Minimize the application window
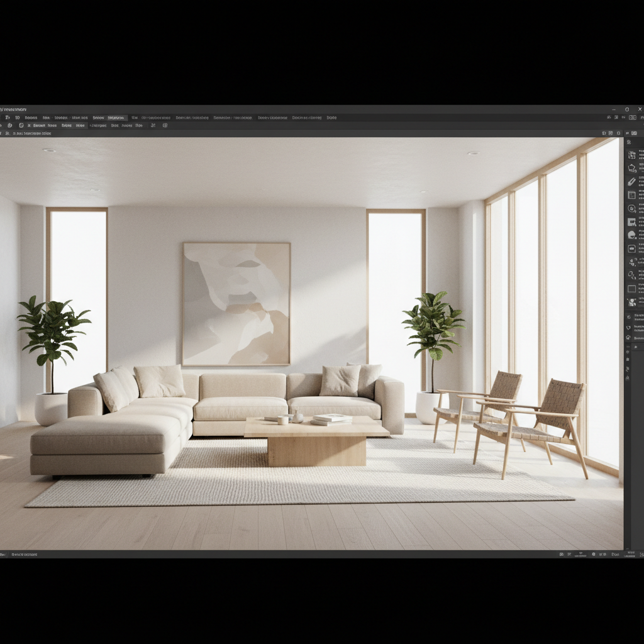Image resolution: width=644 pixels, height=644 pixels. (614, 109)
